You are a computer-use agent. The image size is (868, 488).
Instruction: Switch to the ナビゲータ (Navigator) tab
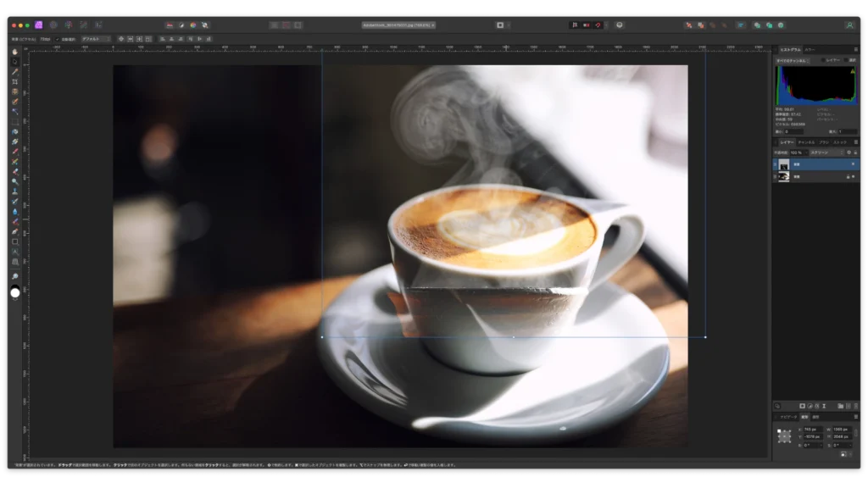click(787, 417)
